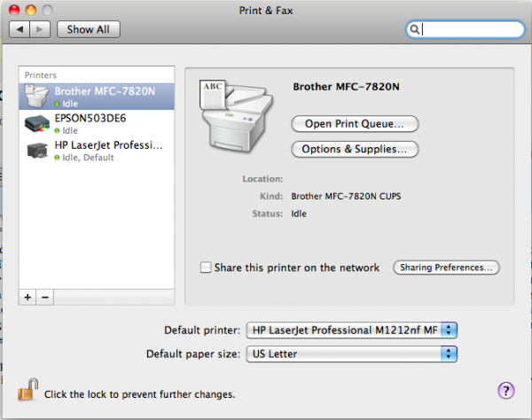Screen dimensions: 532x420
Task: Click the magnifying glass search icon
Action: pos(414,29)
